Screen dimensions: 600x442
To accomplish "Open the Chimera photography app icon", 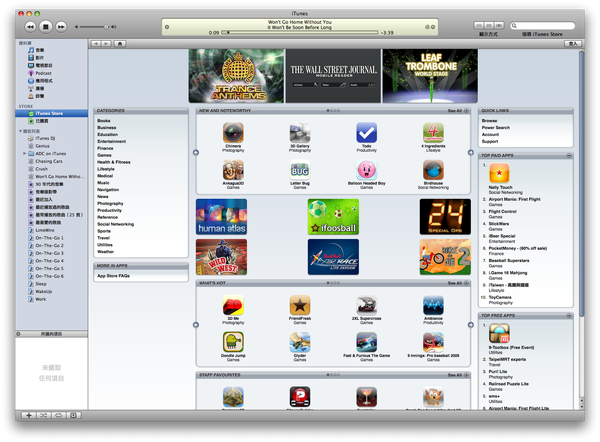I will 233,133.
